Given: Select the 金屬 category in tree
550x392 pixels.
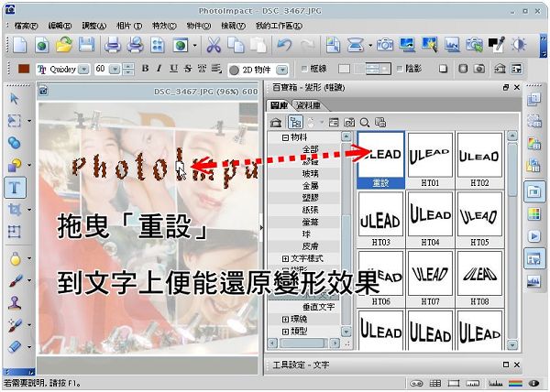Looking at the screenshot, I should [x=311, y=186].
